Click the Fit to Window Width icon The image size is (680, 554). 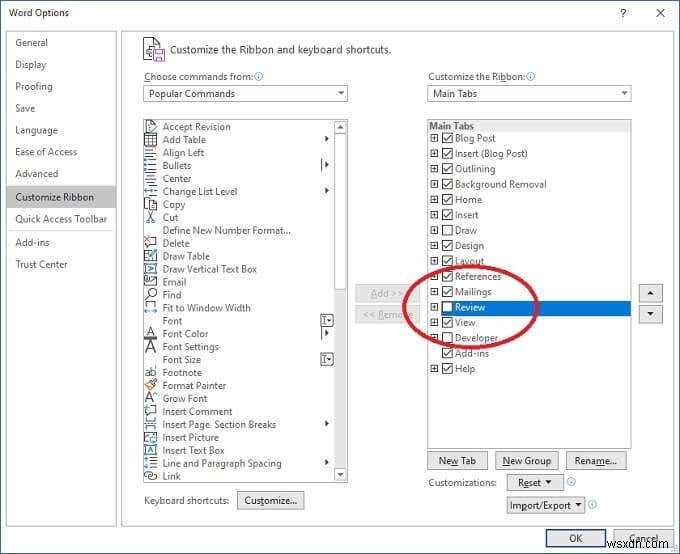(150, 308)
